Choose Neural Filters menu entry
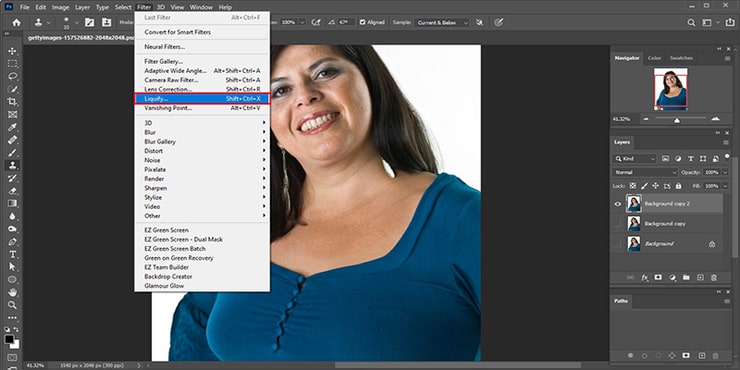This screenshot has width=740, height=370. [x=202, y=47]
